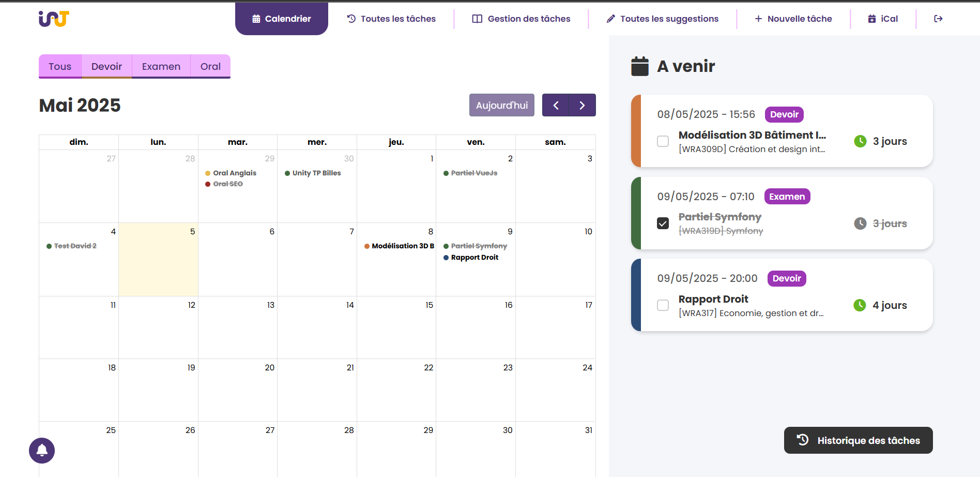Open Toutes les tâches page

[x=391, y=19]
